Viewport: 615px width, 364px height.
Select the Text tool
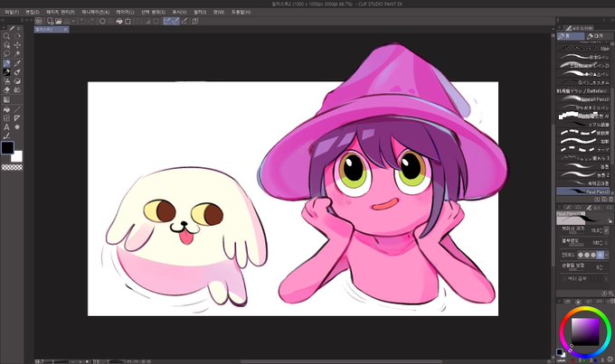6,127
